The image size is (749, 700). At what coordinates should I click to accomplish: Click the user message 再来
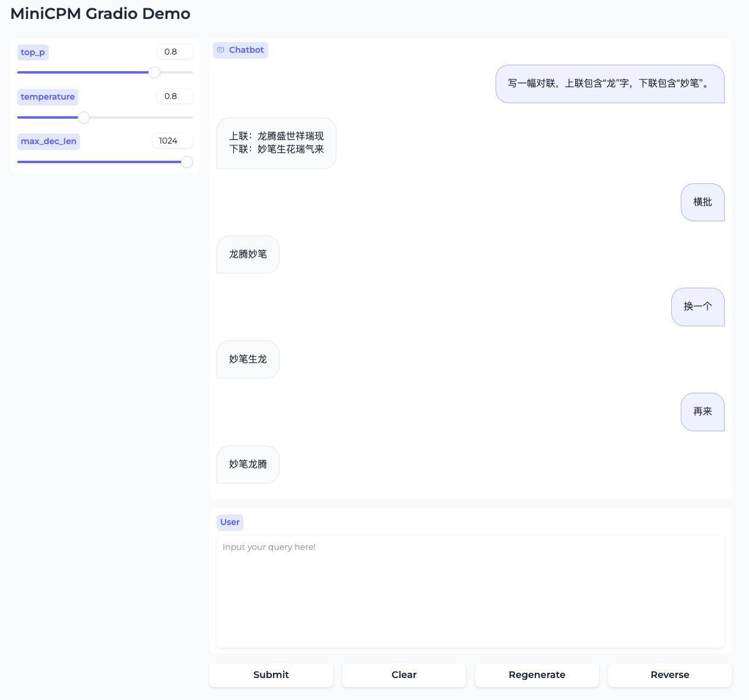(x=703, y=412)
